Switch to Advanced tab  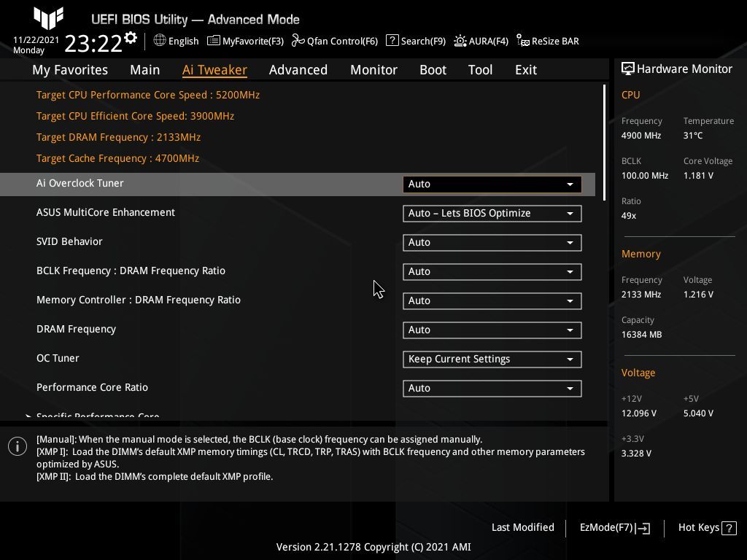[x=298, y=70]
